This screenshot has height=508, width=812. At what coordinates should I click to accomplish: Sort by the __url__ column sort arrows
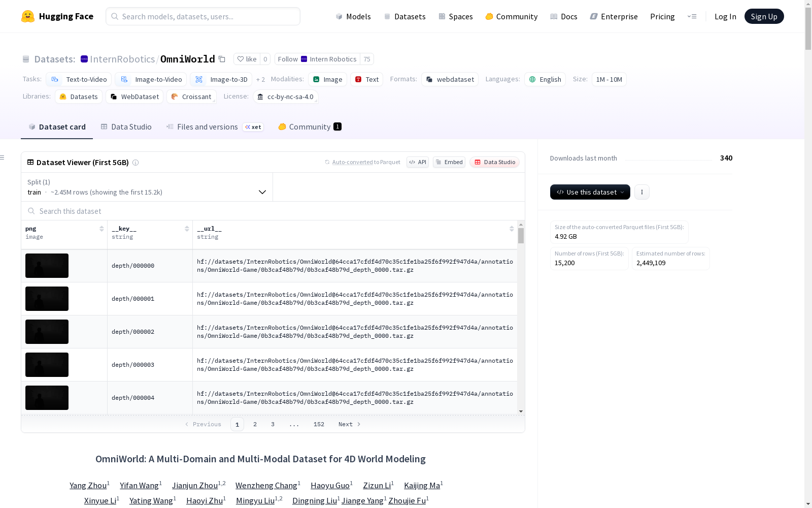(512, 229)
